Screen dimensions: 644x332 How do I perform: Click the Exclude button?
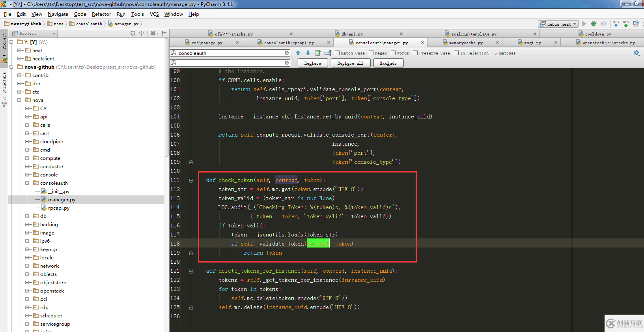388,63
